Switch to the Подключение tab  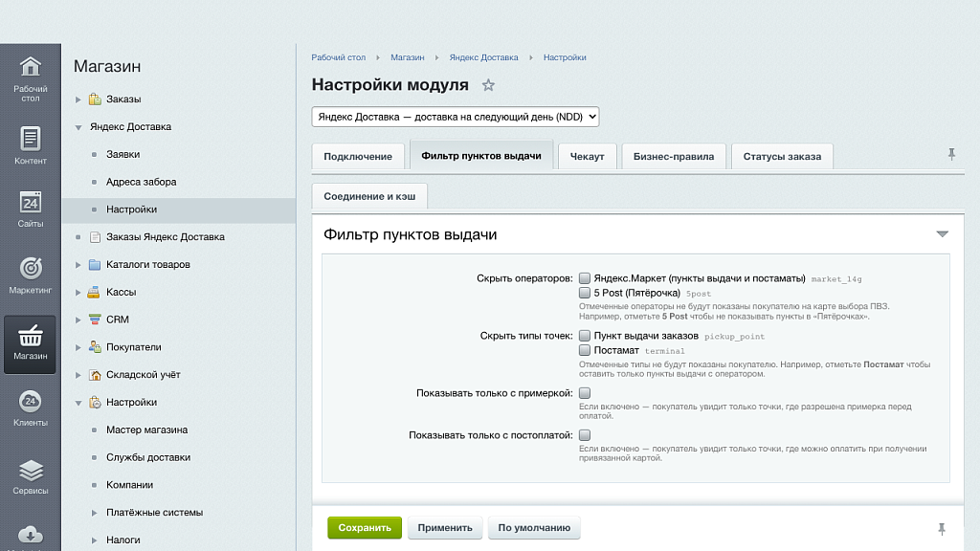pos(358,156)
